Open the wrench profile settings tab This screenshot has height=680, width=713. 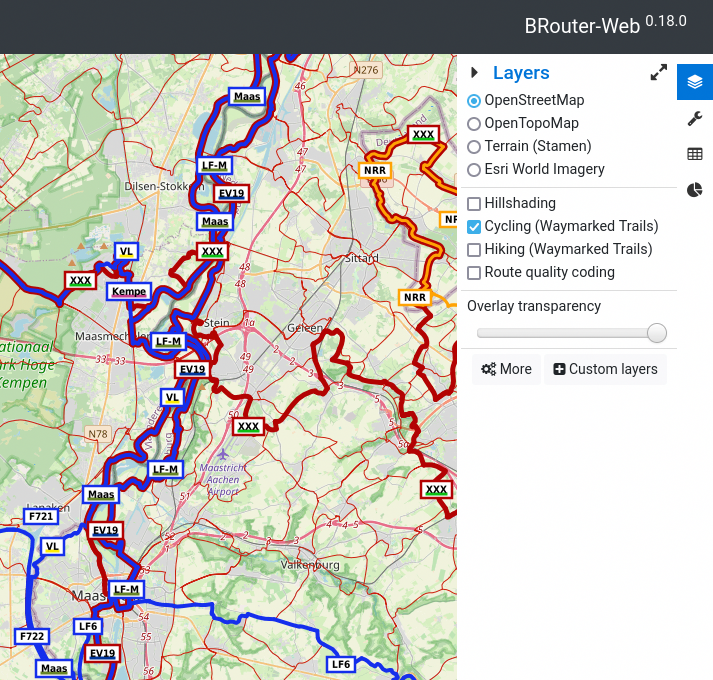(x=695, y=119)
